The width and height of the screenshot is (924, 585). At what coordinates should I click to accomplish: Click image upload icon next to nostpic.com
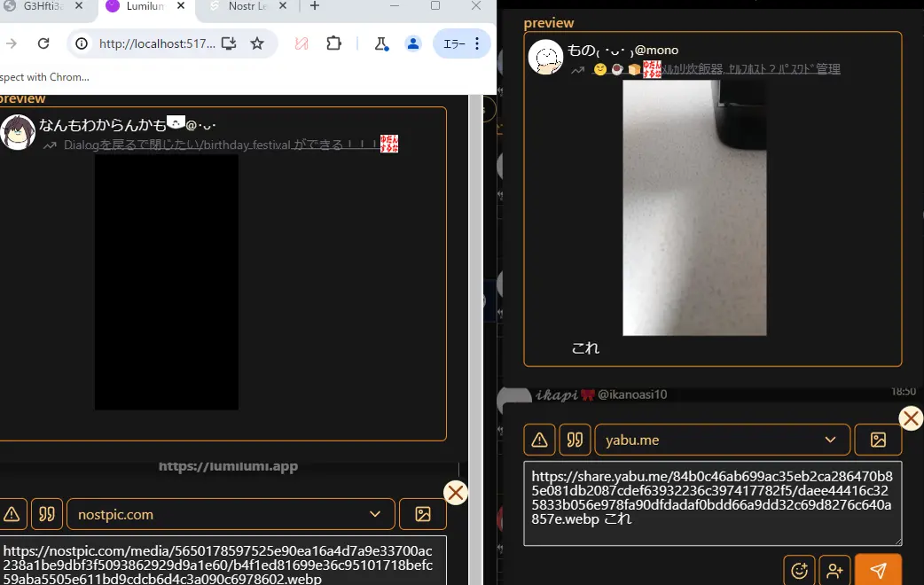coord(423,514)
